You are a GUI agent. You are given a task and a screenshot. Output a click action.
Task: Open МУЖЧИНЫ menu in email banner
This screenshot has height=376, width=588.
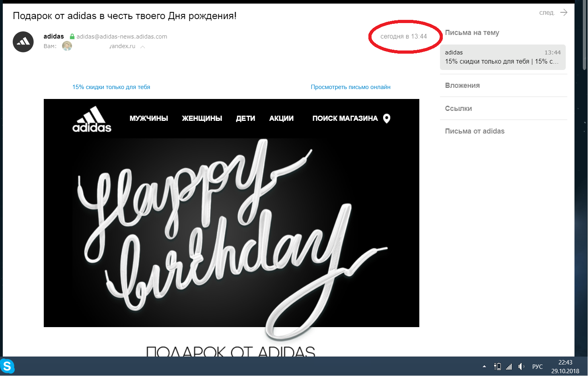(149, 118)
